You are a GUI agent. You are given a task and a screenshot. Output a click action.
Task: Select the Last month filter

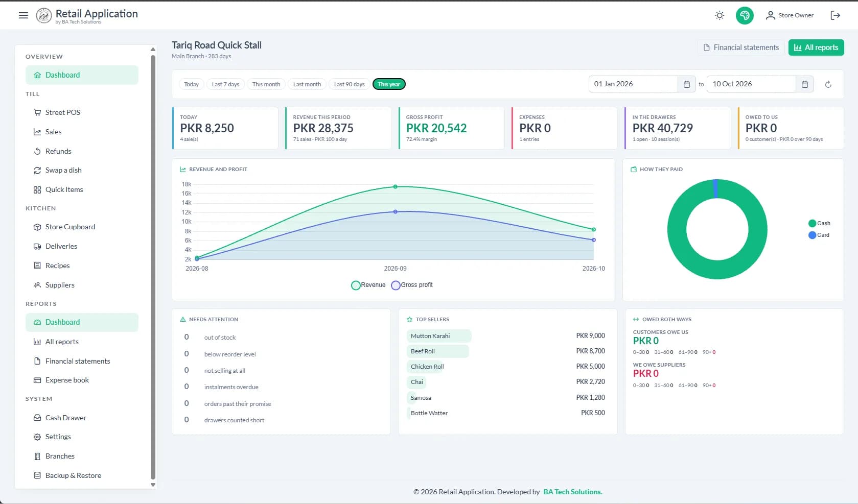coord(307,84)
